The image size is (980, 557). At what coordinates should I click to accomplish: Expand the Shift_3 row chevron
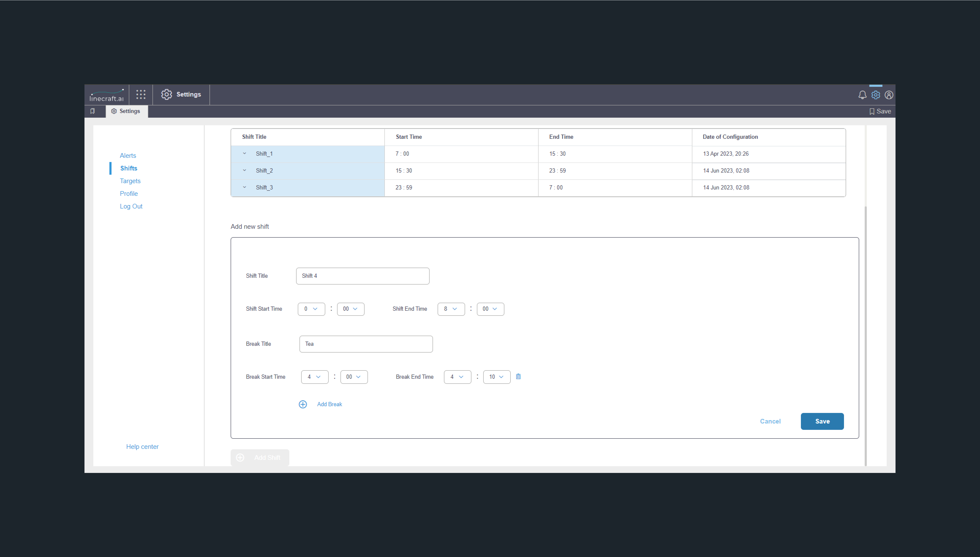click(x=244, y=187)
